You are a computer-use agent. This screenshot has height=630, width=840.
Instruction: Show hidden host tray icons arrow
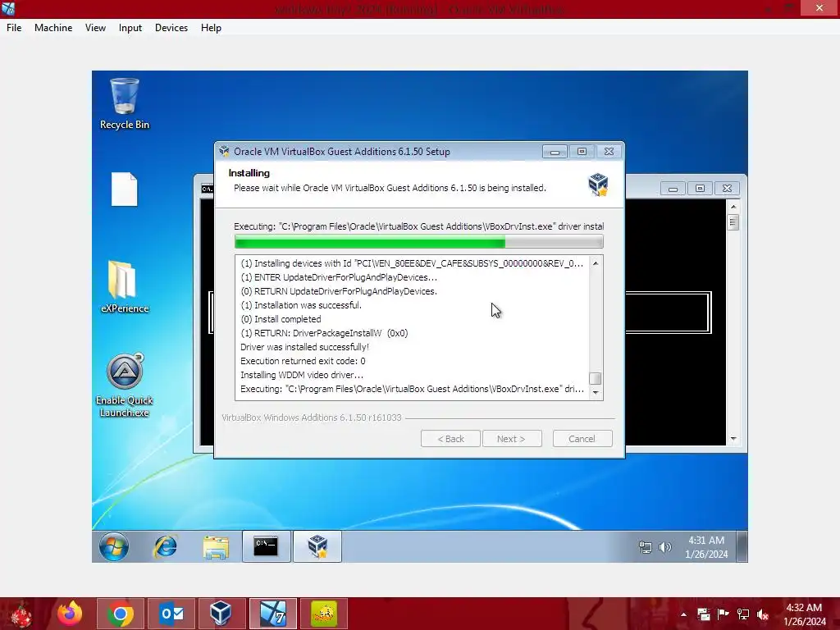683,614
